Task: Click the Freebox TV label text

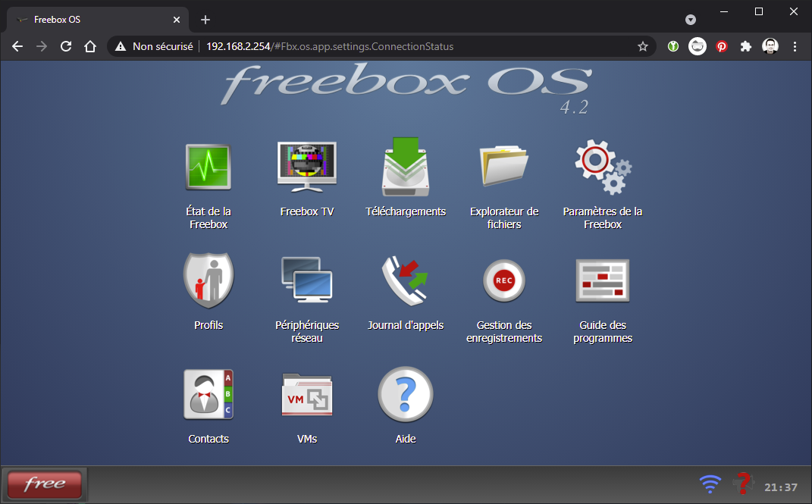Action: click(307, 211)
